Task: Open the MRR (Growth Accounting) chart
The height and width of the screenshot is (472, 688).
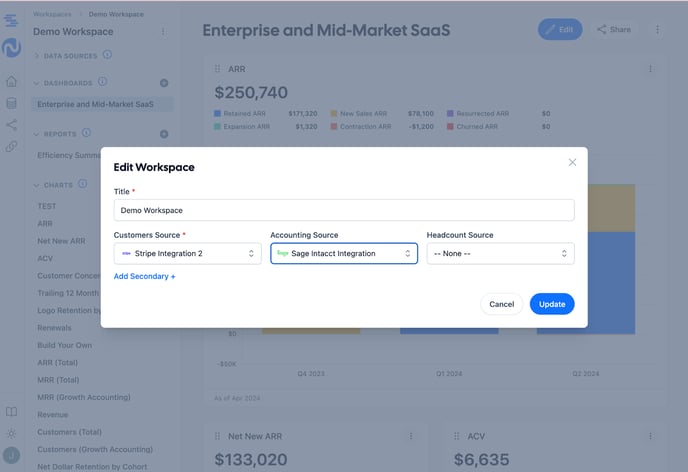Action: pyautogui.click(x=84, y=397)
